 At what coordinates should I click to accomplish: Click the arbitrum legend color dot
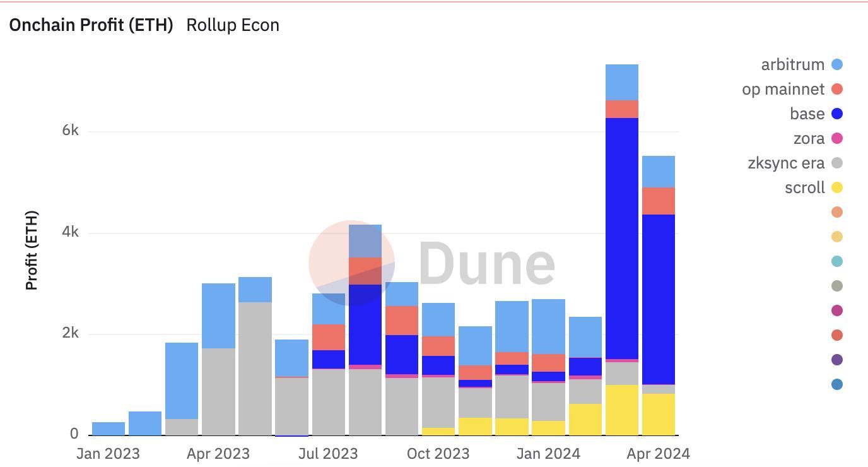pyautogui.click(x=836, y=64)
